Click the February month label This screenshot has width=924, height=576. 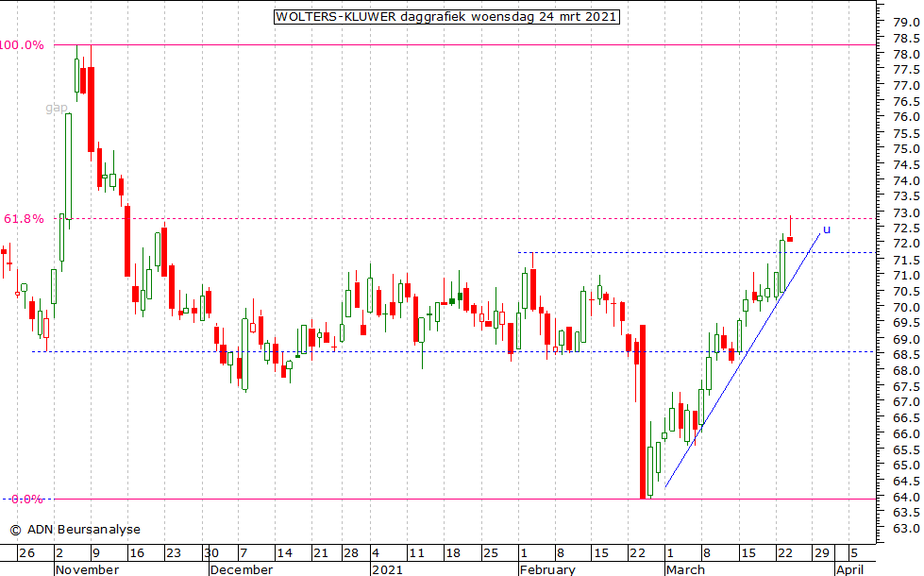coord(547,569)
